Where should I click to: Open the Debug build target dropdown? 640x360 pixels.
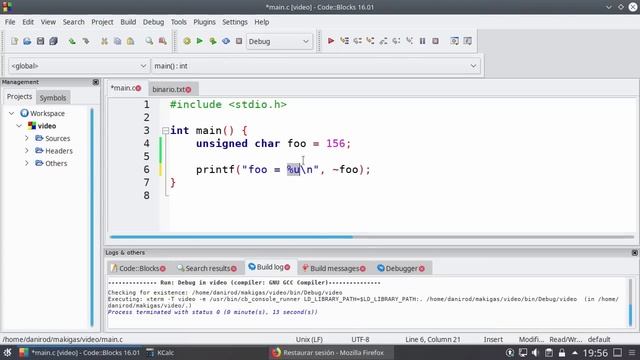point(279,41)
